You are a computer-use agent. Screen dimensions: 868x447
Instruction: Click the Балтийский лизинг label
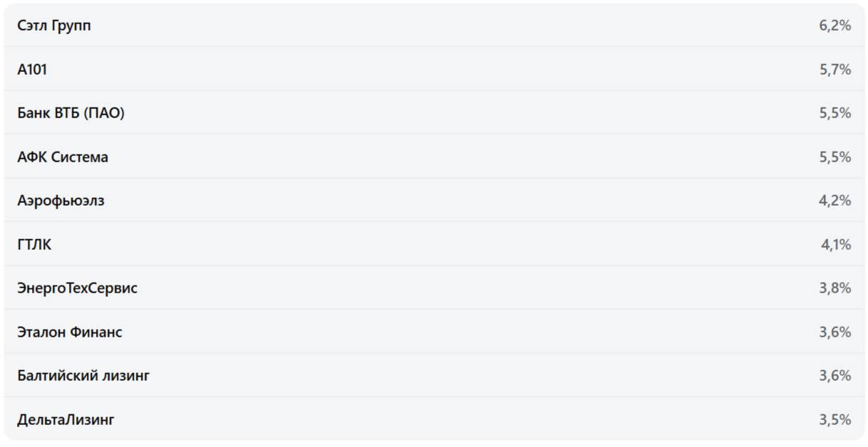click(83, 376)
